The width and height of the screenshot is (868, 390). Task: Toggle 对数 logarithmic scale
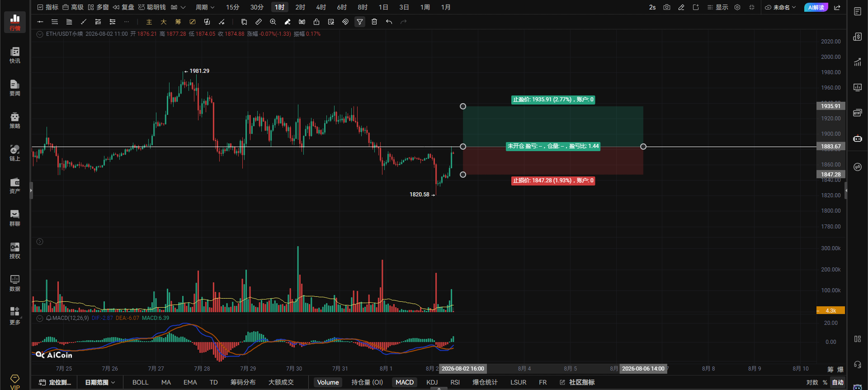tap(812, 382)
